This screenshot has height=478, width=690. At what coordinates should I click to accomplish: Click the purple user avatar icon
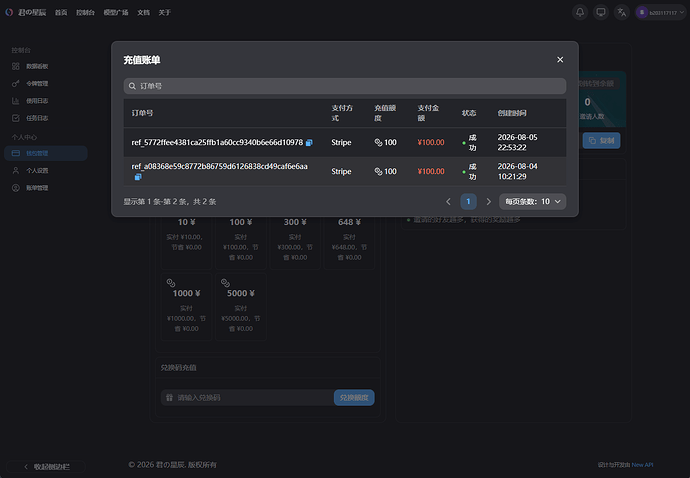tap(642, 13)
